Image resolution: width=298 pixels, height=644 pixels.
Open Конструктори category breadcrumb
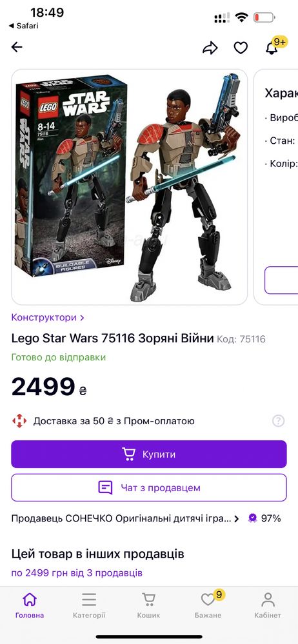click(48, 317)
